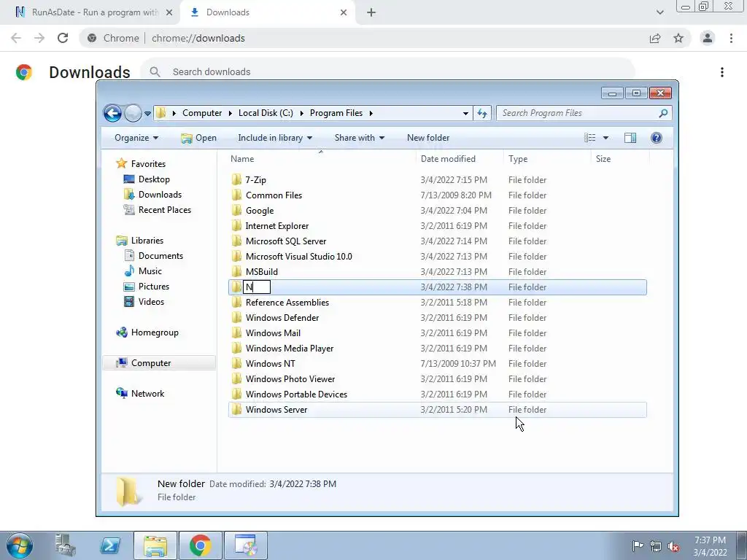Select the Common Files folder

click(274, 195)
